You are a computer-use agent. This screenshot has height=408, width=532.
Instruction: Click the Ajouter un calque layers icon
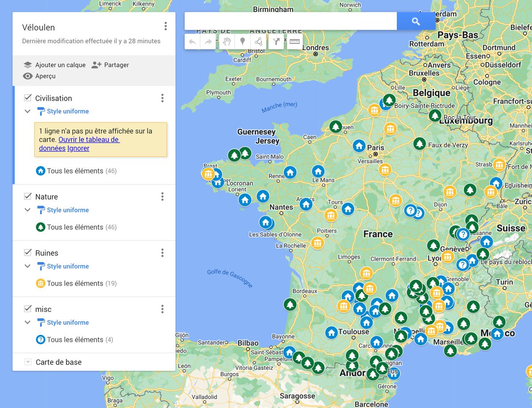(27, 65)
